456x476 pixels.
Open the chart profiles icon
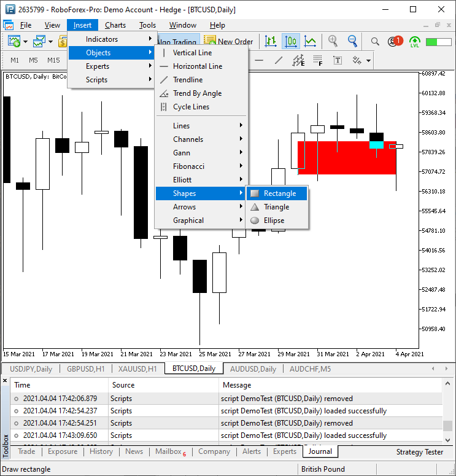click(39, 41)
